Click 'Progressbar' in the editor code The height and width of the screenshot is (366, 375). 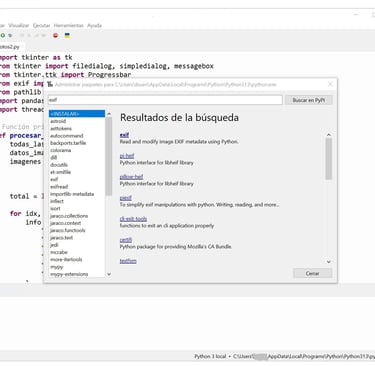pos(109,75)
